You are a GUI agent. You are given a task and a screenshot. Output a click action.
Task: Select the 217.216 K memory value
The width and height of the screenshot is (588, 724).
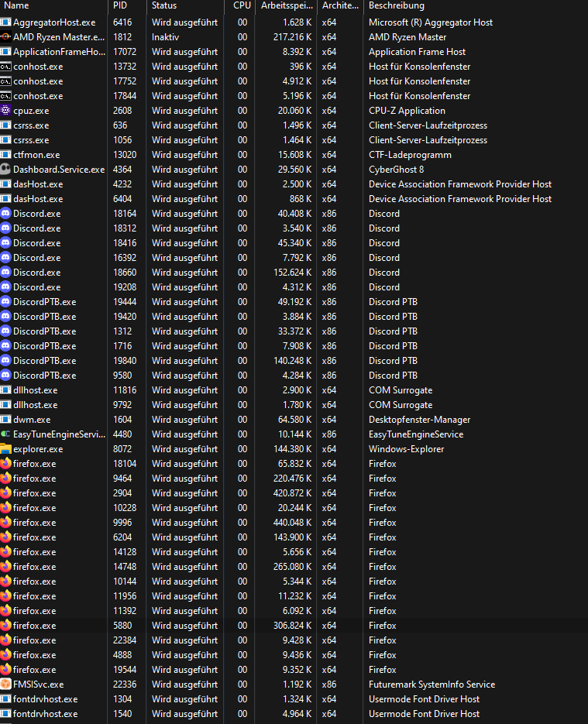pyautogui.click(x=292, y=37)
